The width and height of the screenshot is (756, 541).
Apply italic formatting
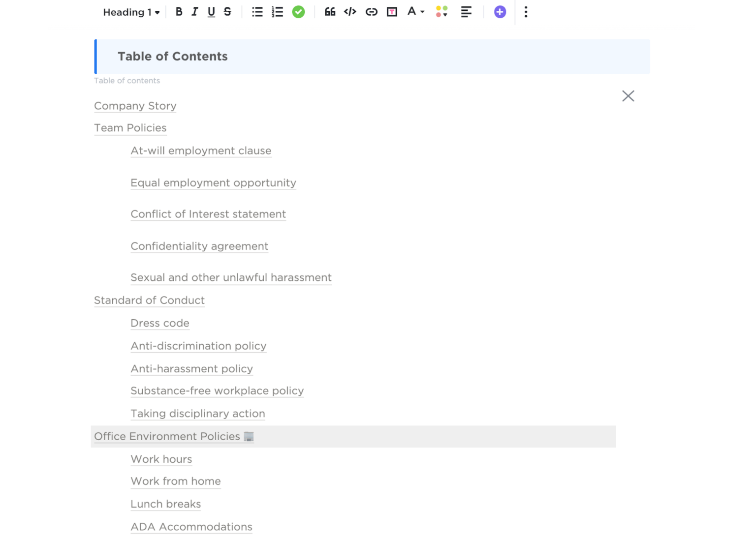point(194,12)
